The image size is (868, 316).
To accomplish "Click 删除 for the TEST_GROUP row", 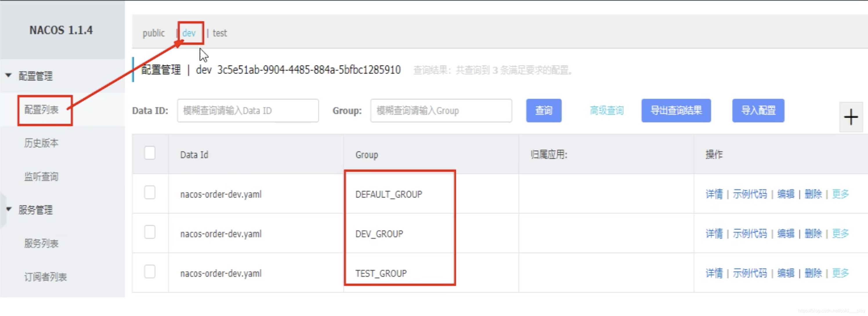I will (813, 273).
